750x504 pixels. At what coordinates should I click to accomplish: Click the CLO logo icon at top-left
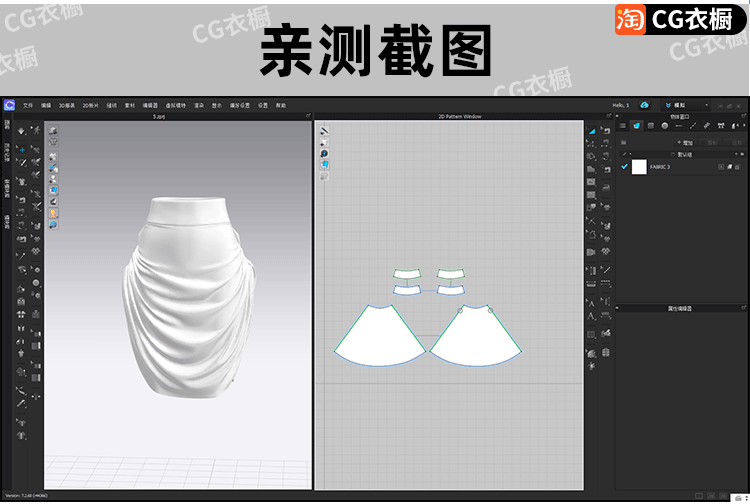click(x=9, y=105)
